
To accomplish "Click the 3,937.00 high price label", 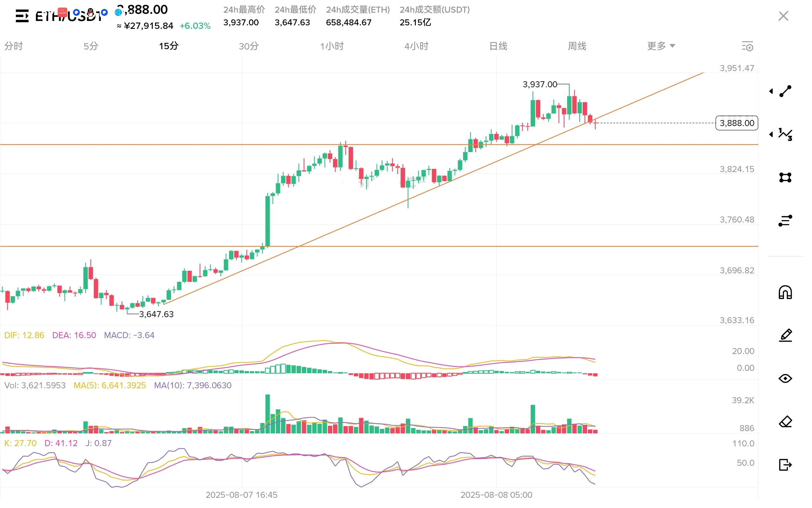I will pos(540,84).
